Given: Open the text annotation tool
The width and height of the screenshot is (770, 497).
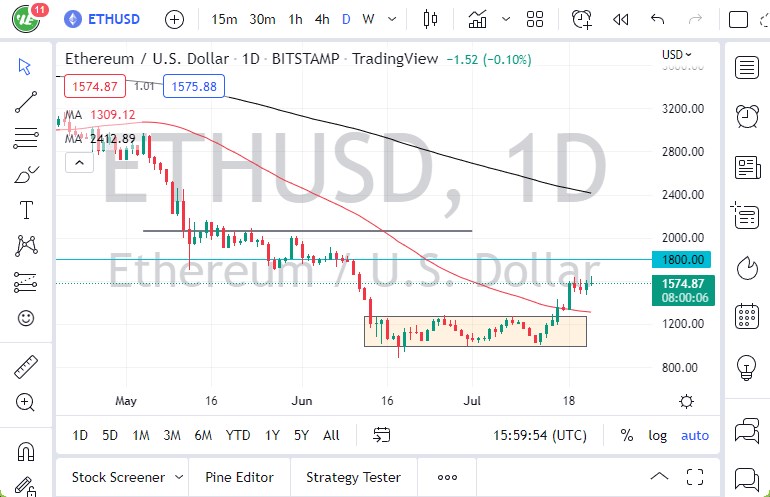Looking at the screenshot, I should (26, 210).
